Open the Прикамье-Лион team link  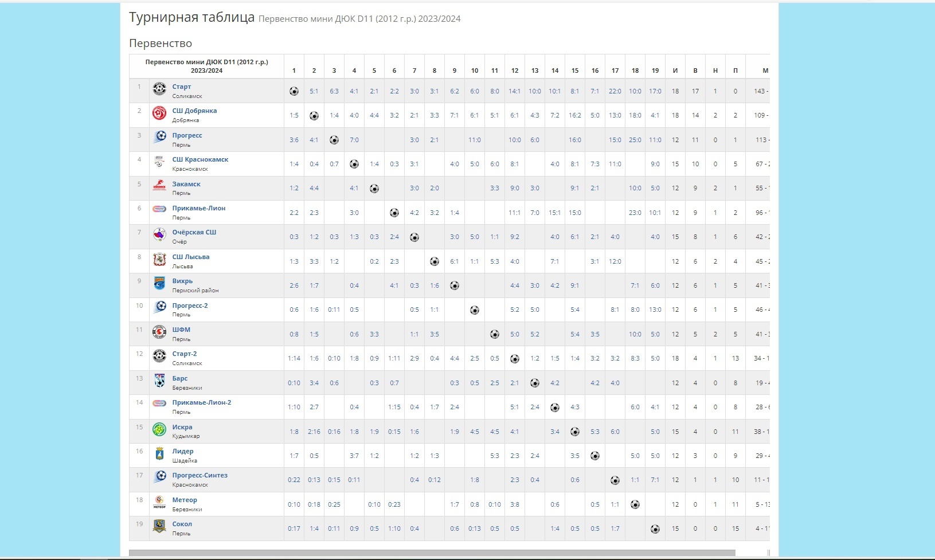tap(199, 208)
